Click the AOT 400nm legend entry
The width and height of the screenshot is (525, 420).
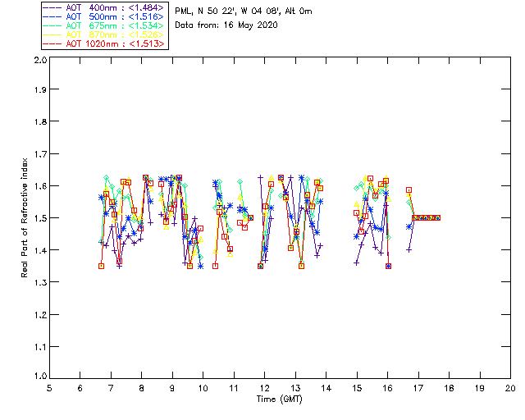point(105,7)
